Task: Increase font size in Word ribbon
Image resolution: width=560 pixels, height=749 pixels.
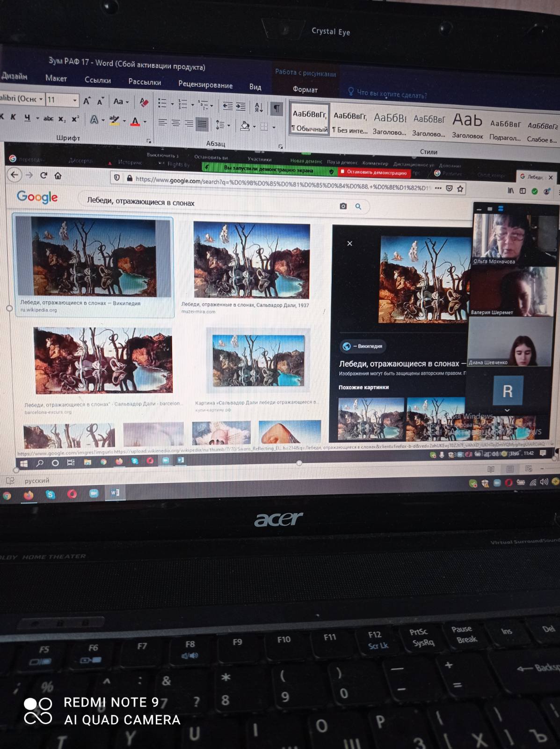Action: 87,101
